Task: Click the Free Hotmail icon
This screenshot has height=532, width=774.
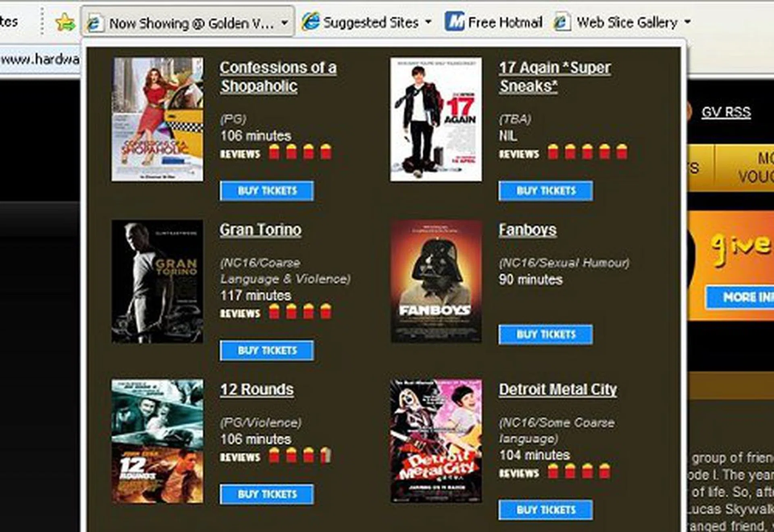Action: 455,21
